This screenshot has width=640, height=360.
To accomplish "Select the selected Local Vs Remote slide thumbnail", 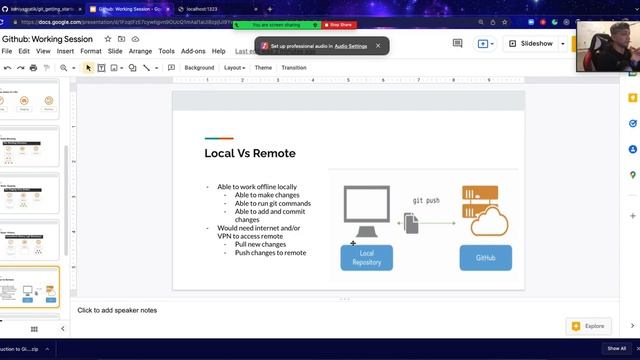I will click(29, 287).
